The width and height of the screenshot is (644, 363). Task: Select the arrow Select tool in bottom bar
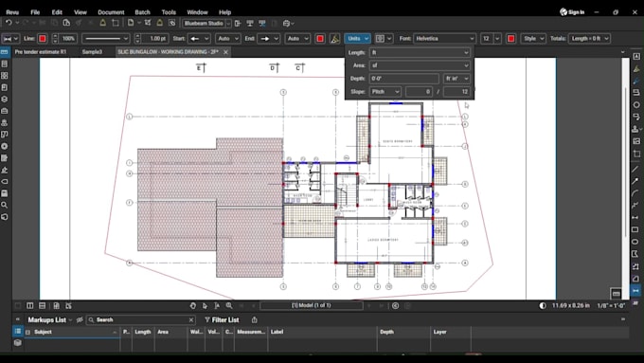click(x=205, y=305)
